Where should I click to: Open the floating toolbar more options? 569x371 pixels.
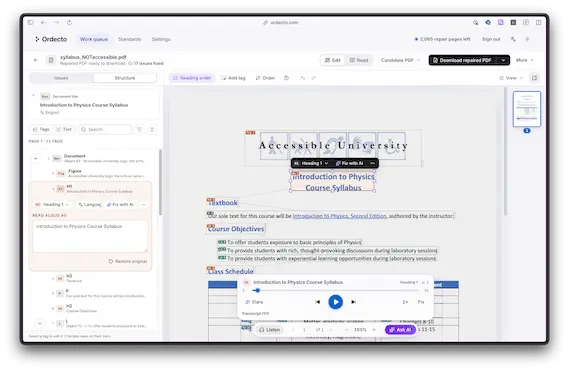pyautogui.click(x=372, y=163)
